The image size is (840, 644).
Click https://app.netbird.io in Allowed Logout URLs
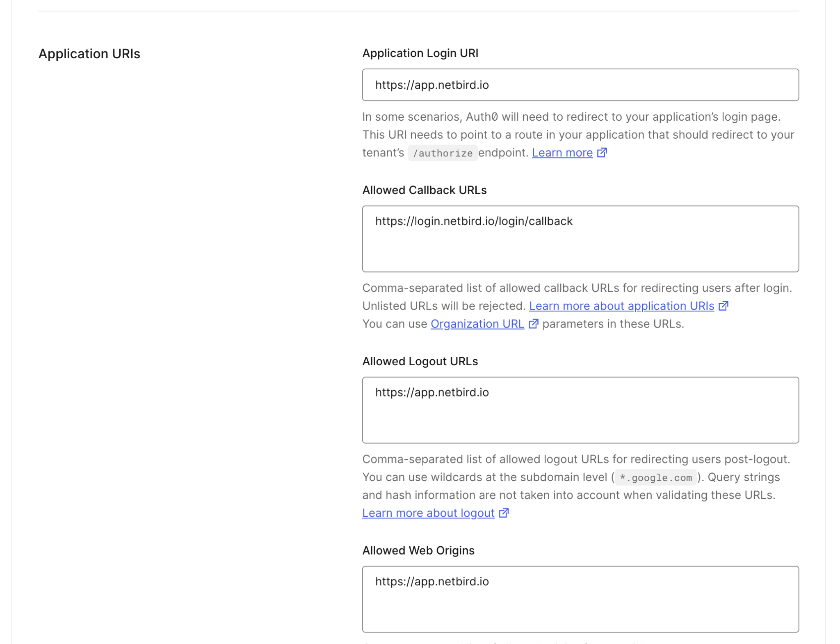point(431,392)
